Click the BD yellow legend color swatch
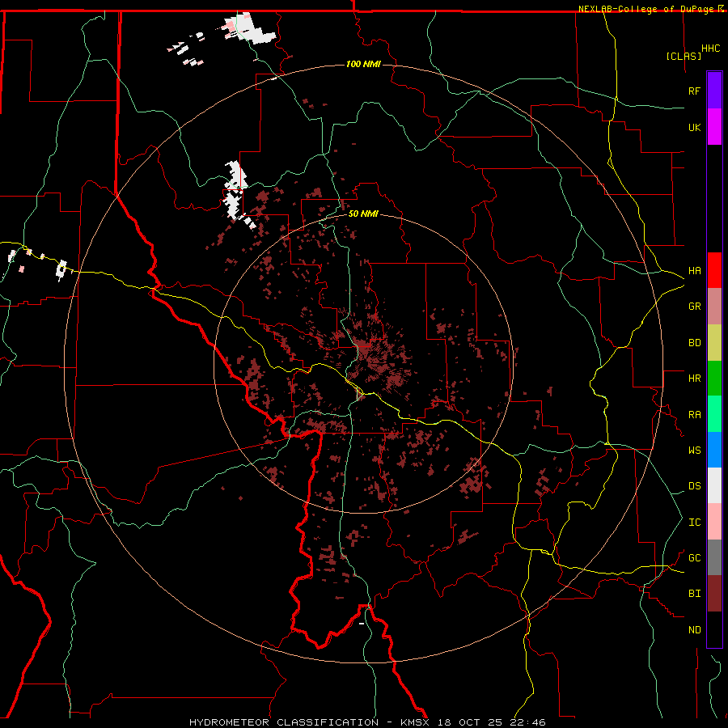 click(714, 343)
